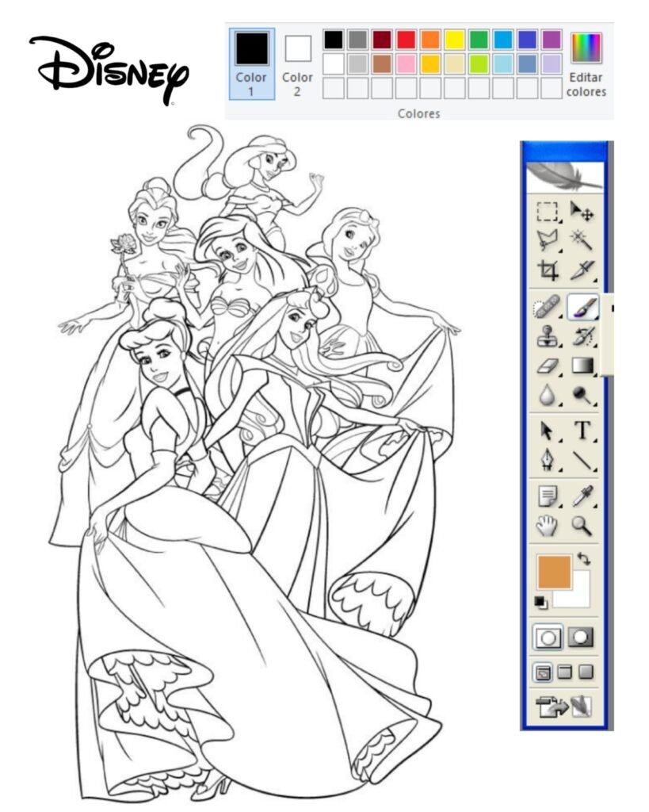Click the Disney logo
Screen dimensions: 649x812
tap(109, 70)
